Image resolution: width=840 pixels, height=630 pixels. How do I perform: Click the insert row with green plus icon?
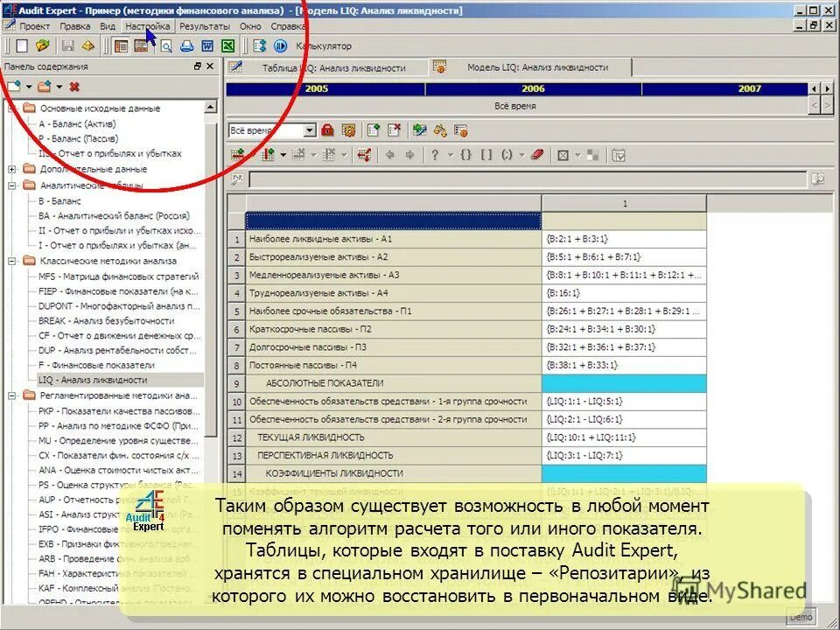pos(238,156)
